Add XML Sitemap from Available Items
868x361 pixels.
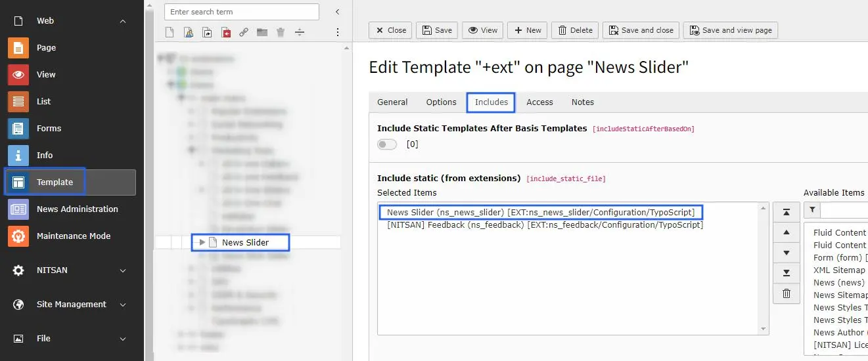pos(840,270)
